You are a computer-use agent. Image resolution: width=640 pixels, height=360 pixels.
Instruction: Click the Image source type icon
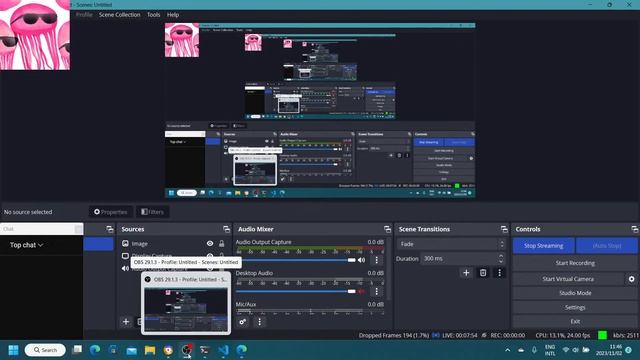point(125,243)
